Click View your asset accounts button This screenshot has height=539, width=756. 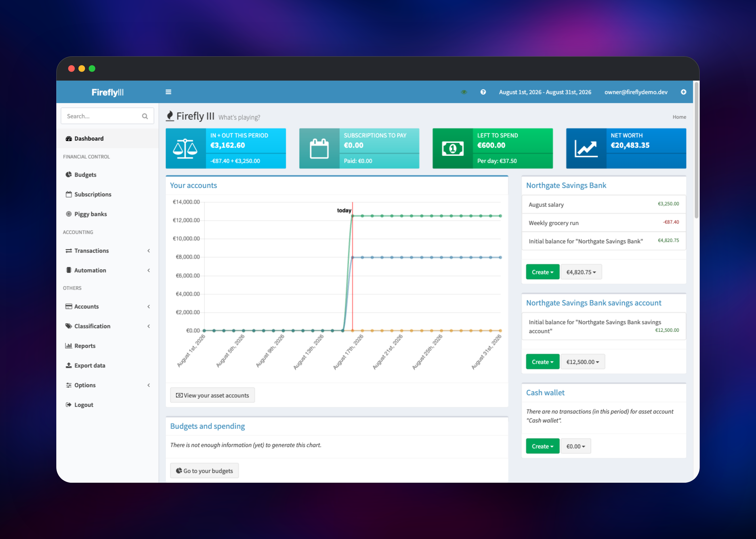pyautogui.click(x=212, y=395)
